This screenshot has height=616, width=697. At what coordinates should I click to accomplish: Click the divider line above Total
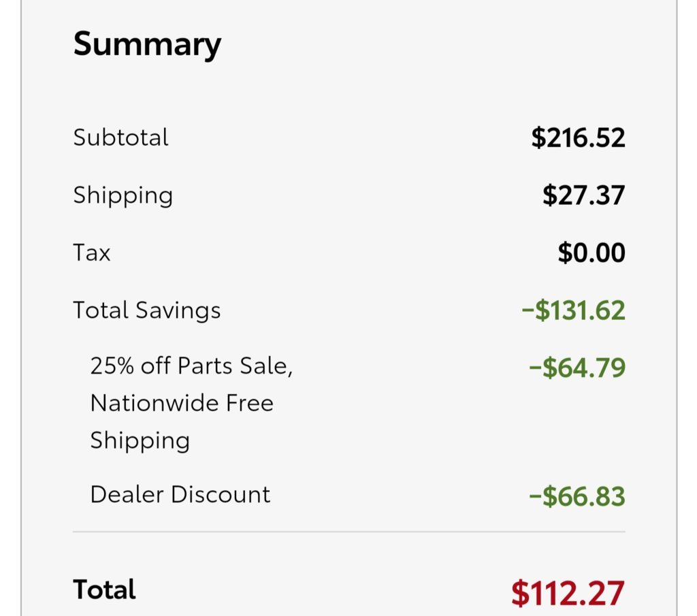(x=349, y=532)
